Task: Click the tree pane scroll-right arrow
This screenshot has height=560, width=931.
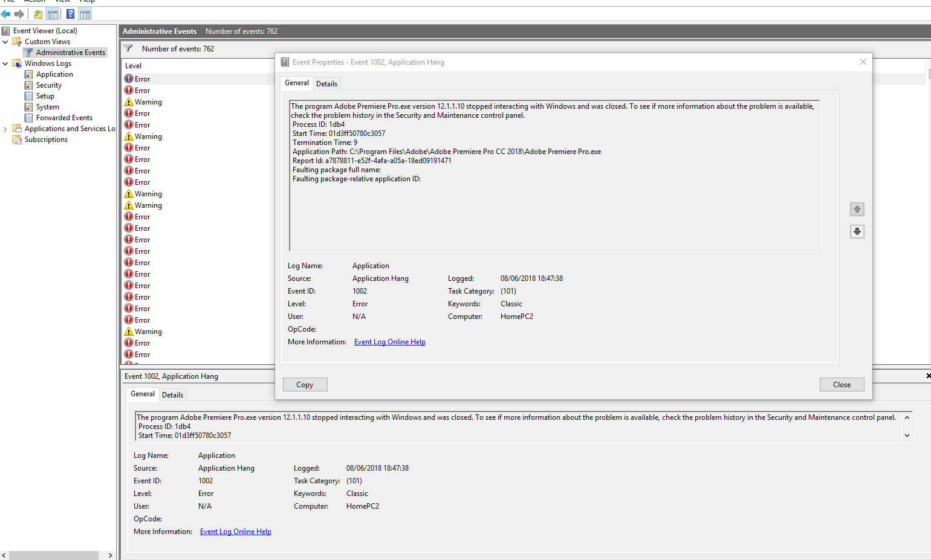Action: (110, 555)
